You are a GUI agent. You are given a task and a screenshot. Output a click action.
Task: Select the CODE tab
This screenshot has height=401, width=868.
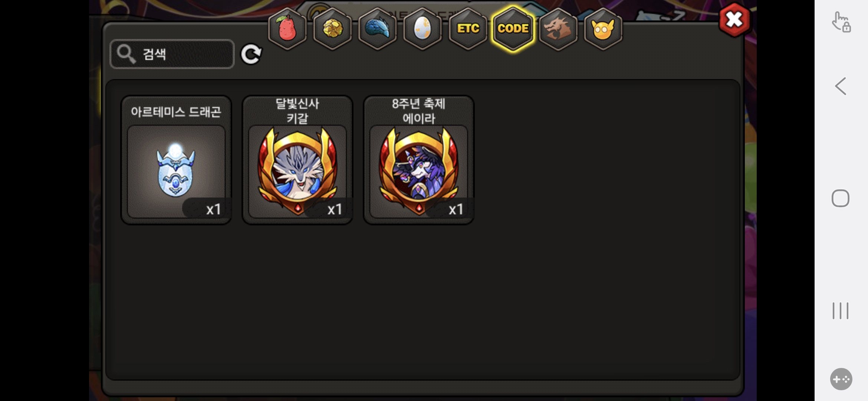pos(513,29)
